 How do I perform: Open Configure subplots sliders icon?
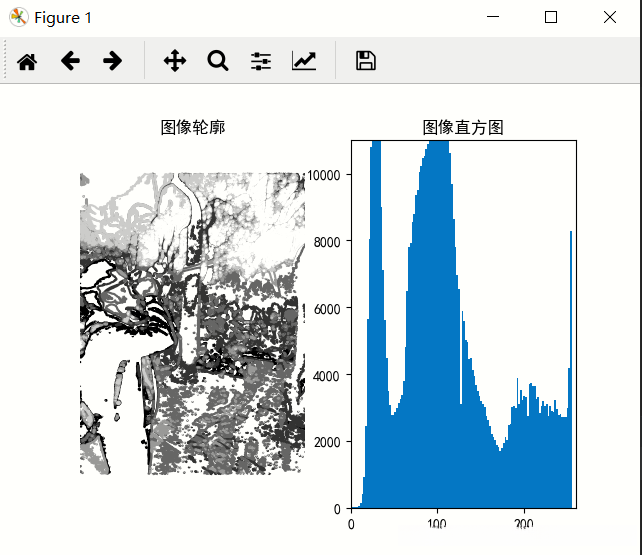pos(261,61)
